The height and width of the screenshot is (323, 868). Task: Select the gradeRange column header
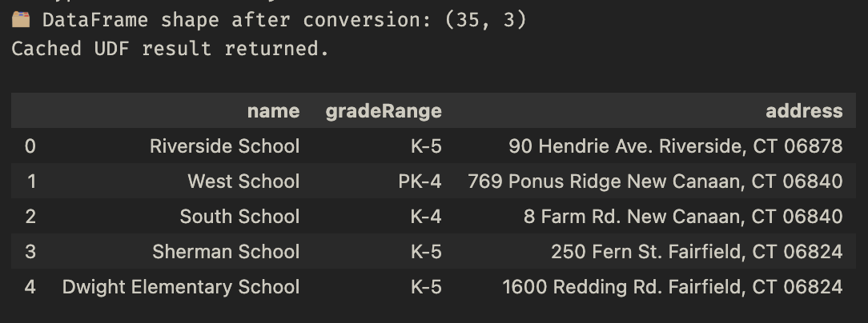click(x=383, y=111)
